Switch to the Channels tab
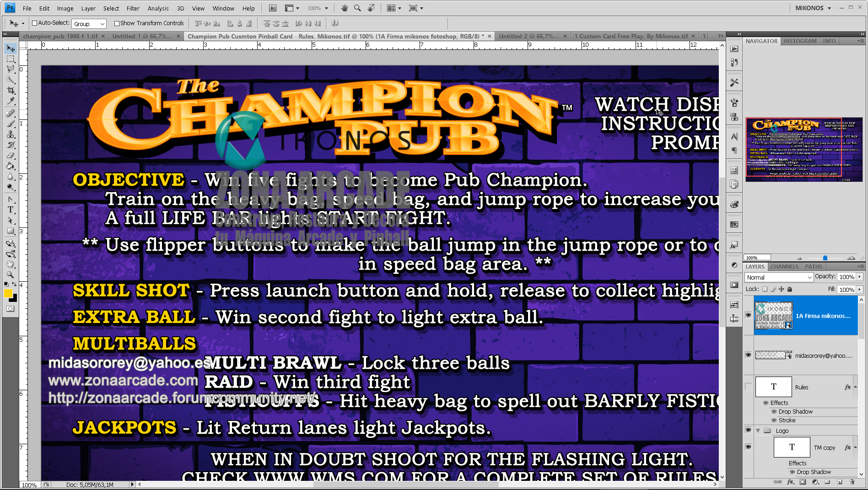This screenshot has height=490, width=868. click(x=784, y=267)
